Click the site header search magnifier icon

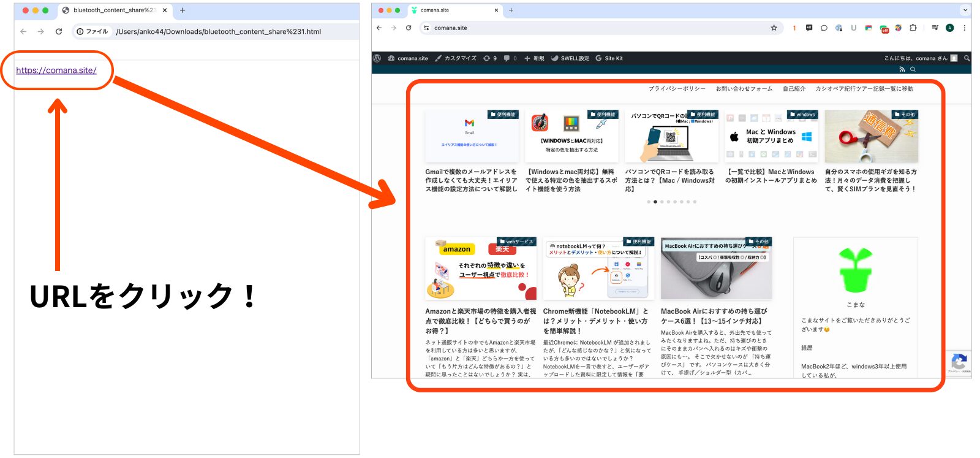(913, 69)
